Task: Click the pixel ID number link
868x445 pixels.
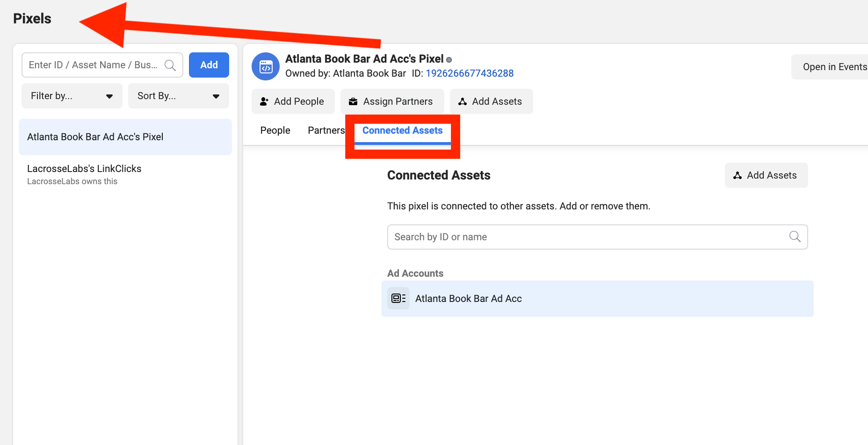Action: coord(470,73)
